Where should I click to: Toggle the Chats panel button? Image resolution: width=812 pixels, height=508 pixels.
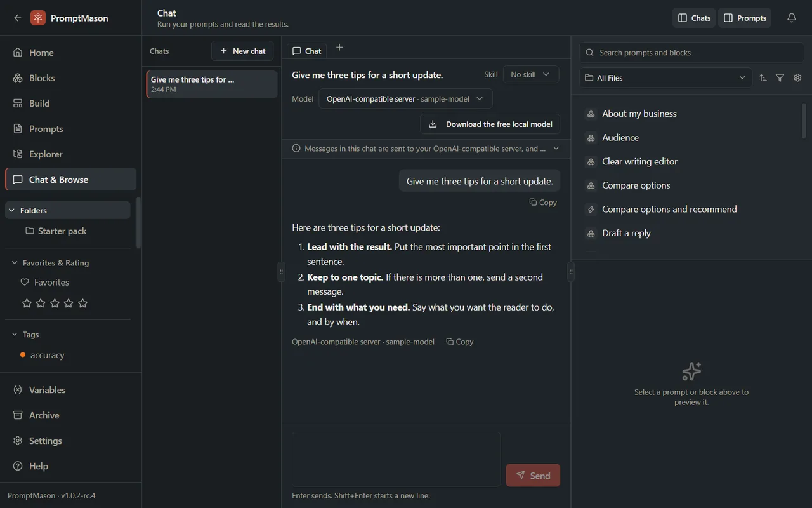click(694, 18)
